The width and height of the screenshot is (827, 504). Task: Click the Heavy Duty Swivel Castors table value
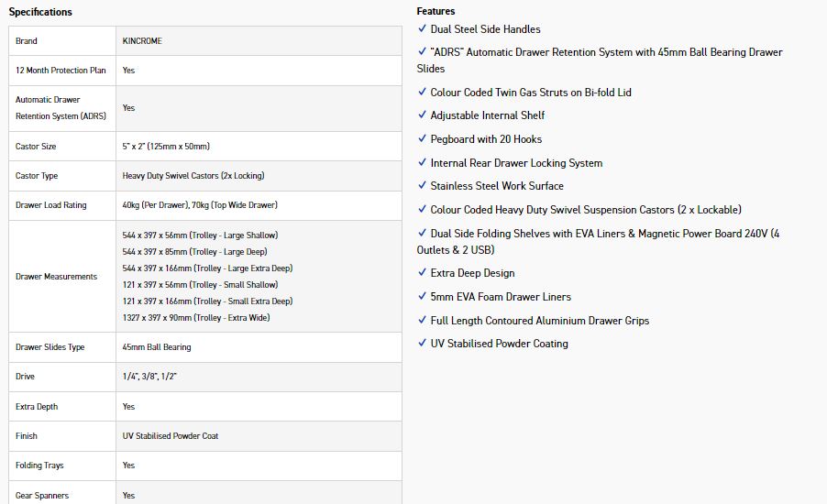[x=193, y=176]
